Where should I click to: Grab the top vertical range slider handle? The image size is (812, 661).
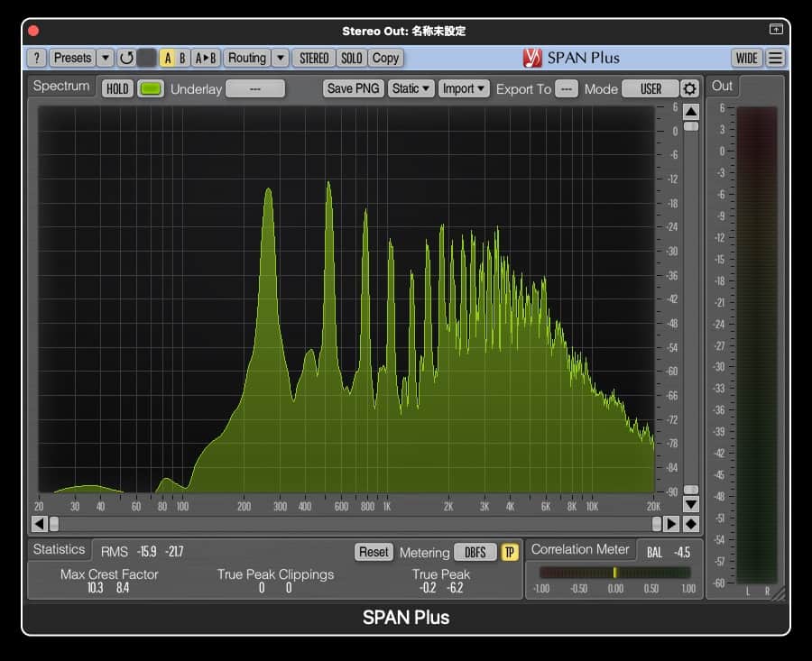pos(691,126)
